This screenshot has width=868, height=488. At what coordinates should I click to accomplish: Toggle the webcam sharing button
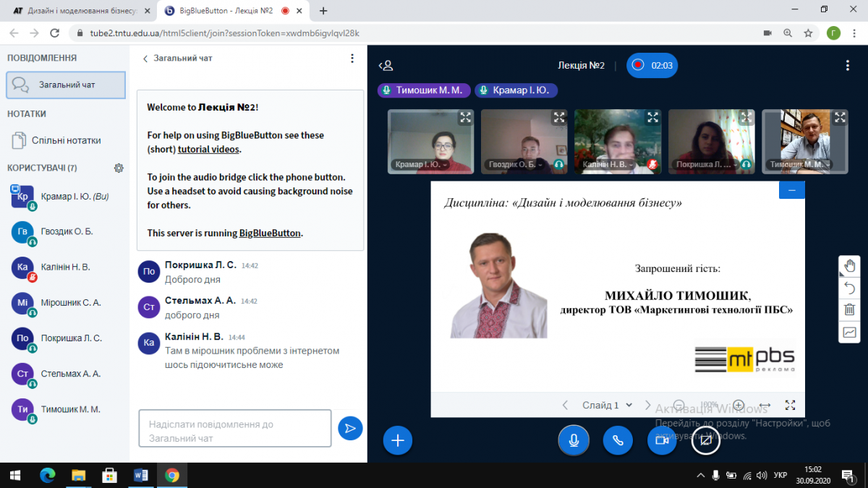click(661, 440)
